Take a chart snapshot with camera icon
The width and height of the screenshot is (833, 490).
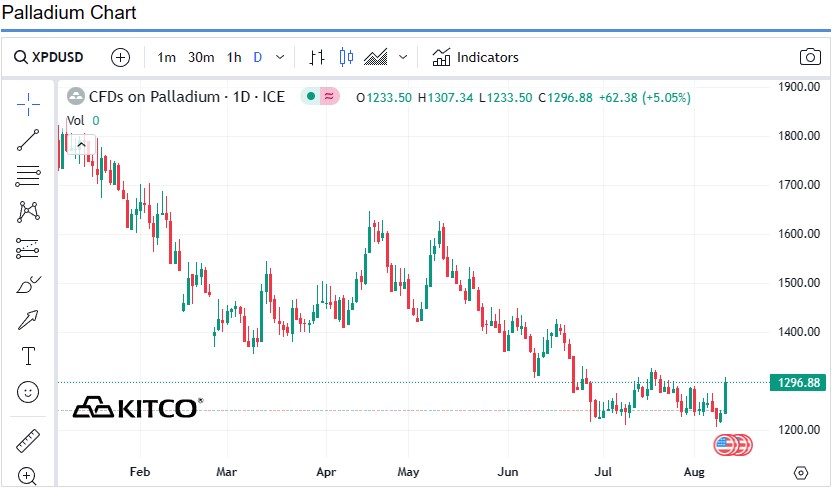(809, 57)
